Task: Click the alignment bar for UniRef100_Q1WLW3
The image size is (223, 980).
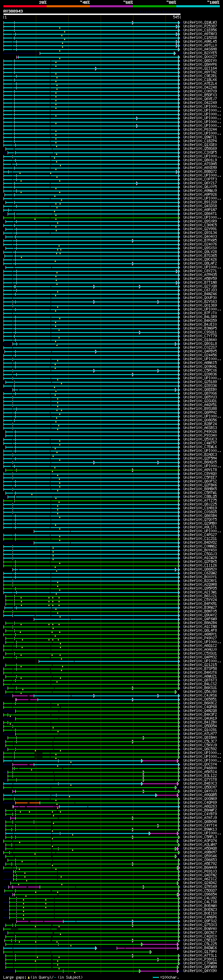Action: point(76,23)
